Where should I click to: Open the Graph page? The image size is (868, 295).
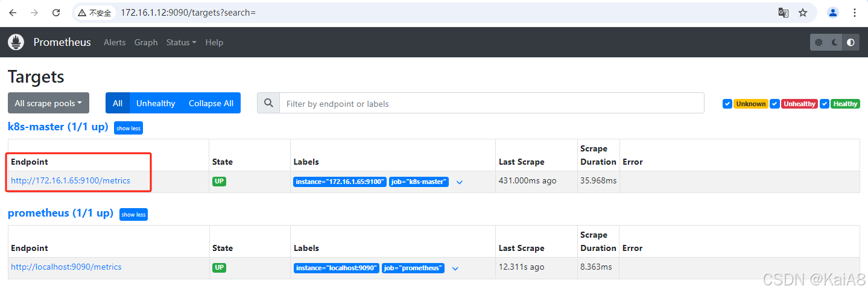click(x=146, y=42)
